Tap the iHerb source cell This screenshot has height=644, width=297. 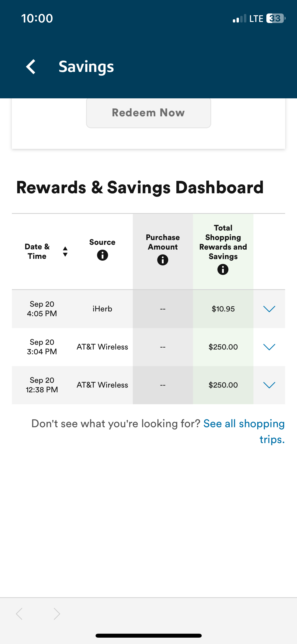point(102,309)
